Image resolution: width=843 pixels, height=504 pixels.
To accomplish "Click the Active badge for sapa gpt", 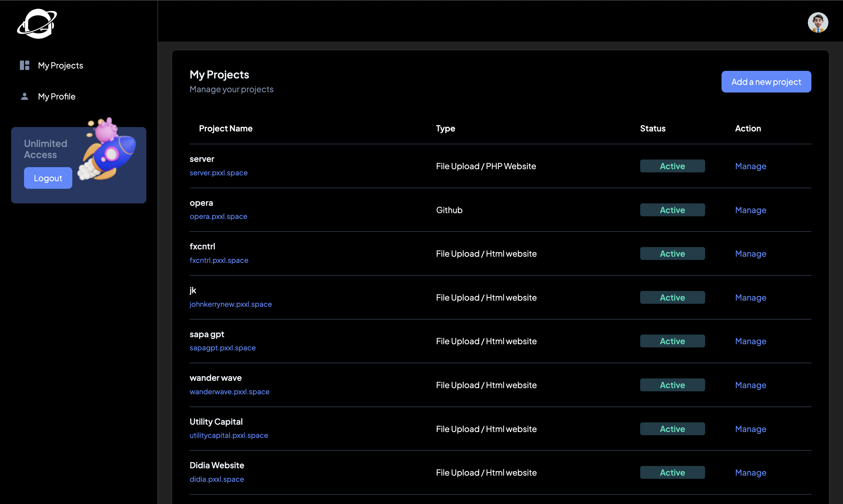I will (672, 341).
